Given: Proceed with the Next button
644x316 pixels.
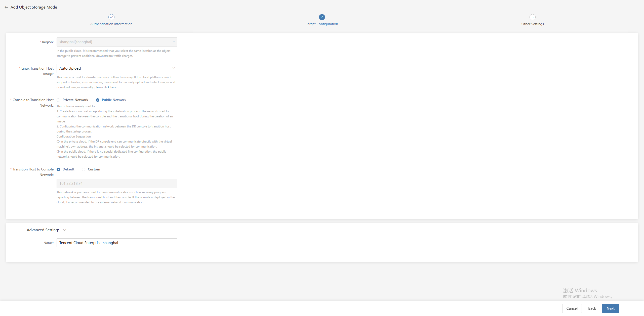Looking at the screenshot, I should coord(610,308).
